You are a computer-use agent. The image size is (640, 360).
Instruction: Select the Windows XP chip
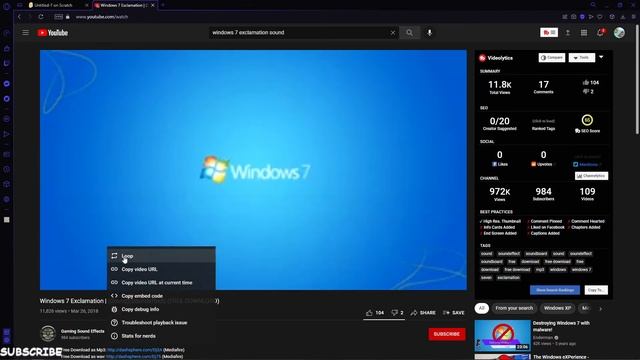tap(557, 308)
